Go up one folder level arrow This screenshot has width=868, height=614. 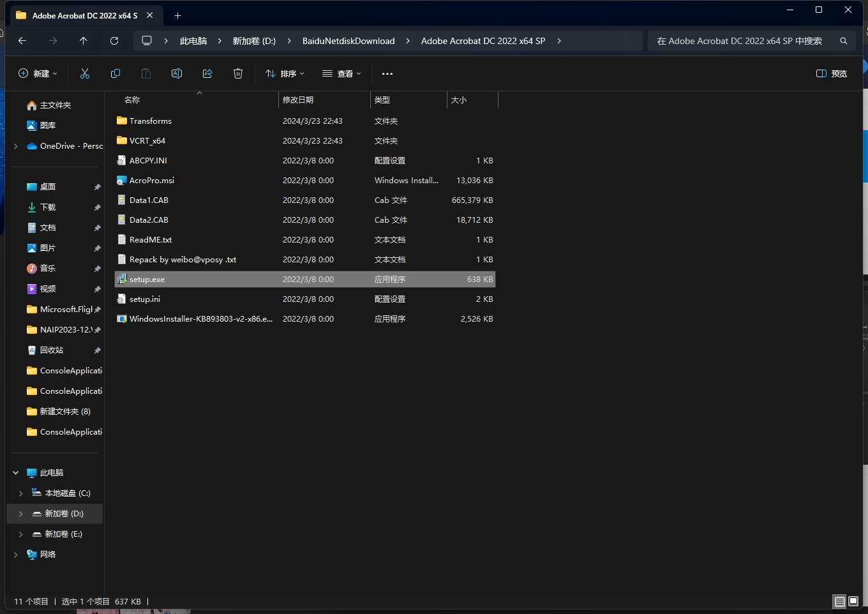coord(84,41)
